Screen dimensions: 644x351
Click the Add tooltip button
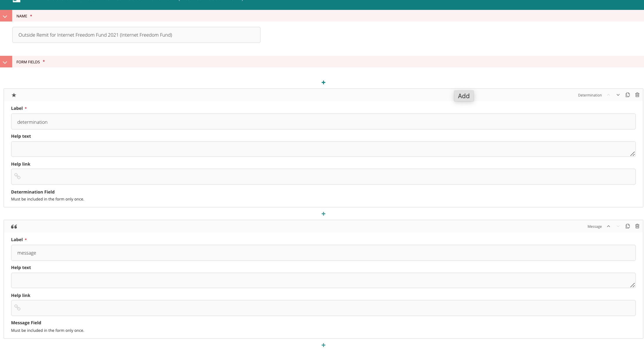[x=464, y=96]
